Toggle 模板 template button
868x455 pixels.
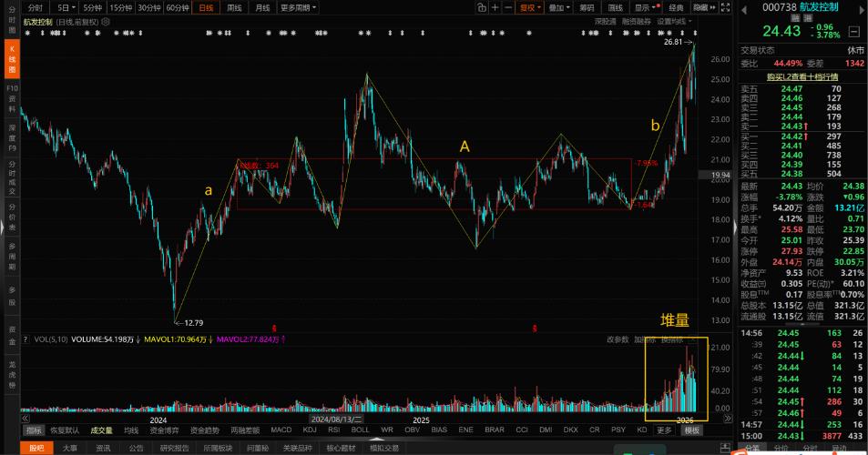(692, 430)
